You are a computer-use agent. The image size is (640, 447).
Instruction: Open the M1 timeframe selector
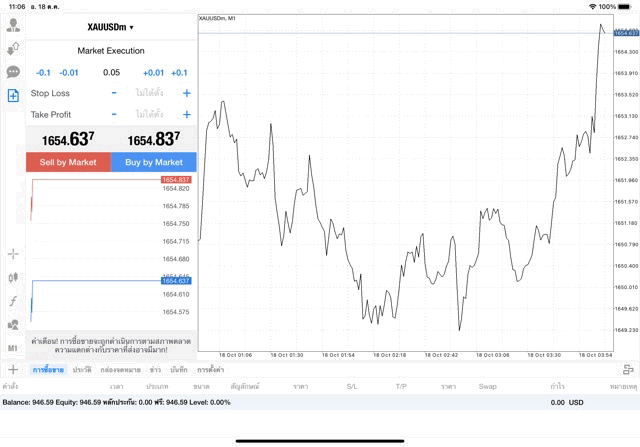[x=13, y=348]
